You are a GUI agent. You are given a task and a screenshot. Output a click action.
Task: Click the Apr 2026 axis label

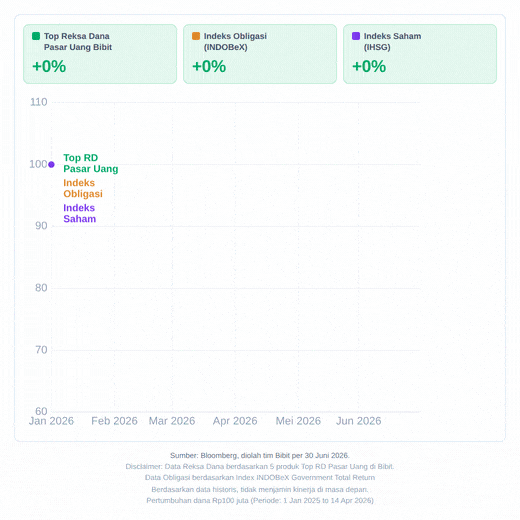pos(235,421)
